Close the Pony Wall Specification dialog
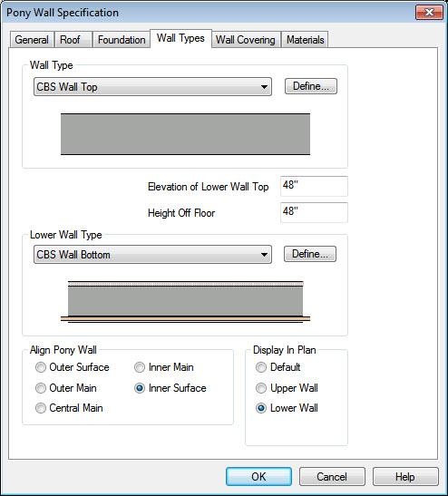Viewport: 448px width, 496px height. pyautogui.click(x=429, y=13)
